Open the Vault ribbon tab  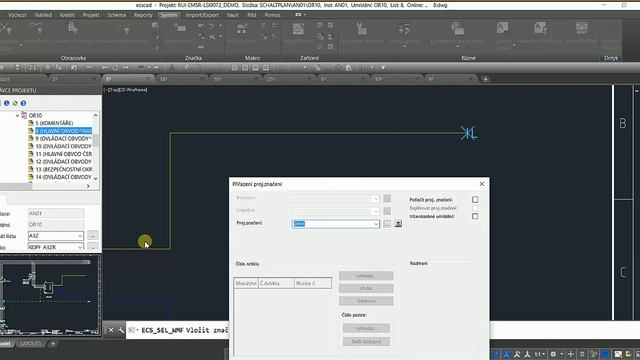[233, 15]
